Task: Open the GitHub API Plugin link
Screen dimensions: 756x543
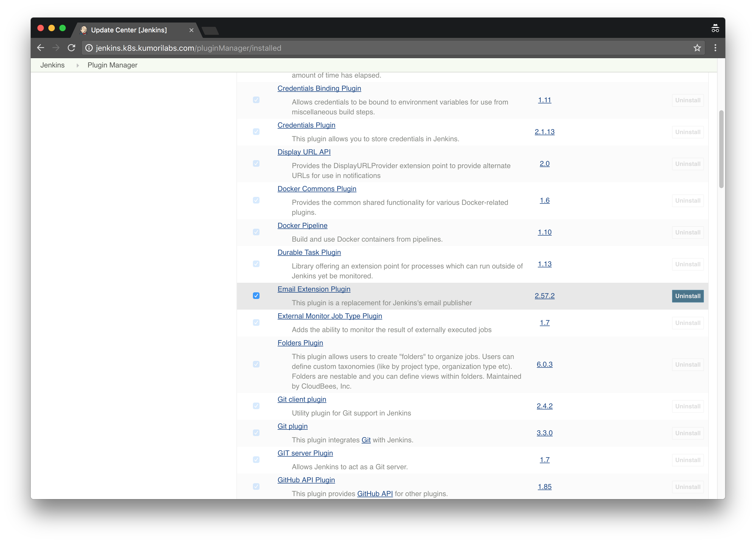Action: [306, 480]
